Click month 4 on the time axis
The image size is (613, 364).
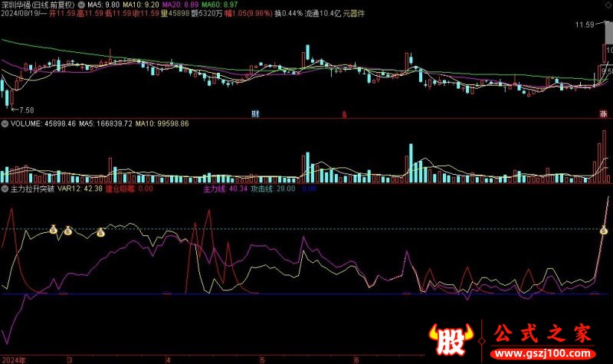[x=169, y=360]
